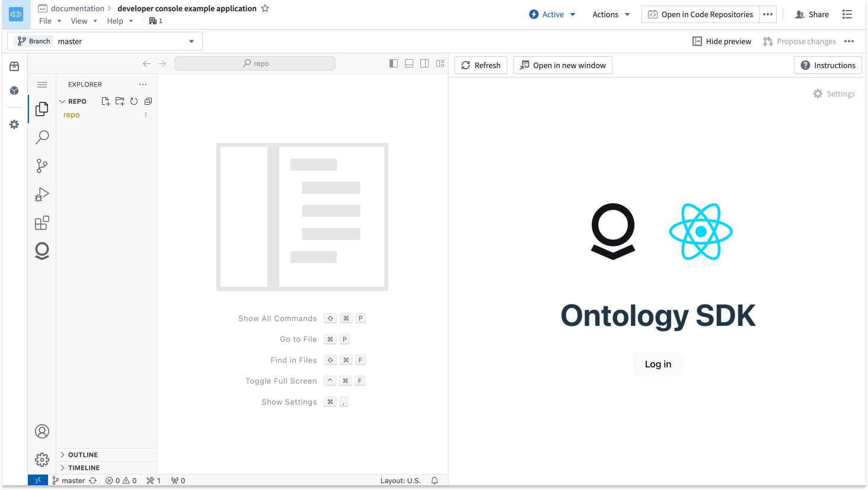Click the building icon with count 1

[155, 21]
